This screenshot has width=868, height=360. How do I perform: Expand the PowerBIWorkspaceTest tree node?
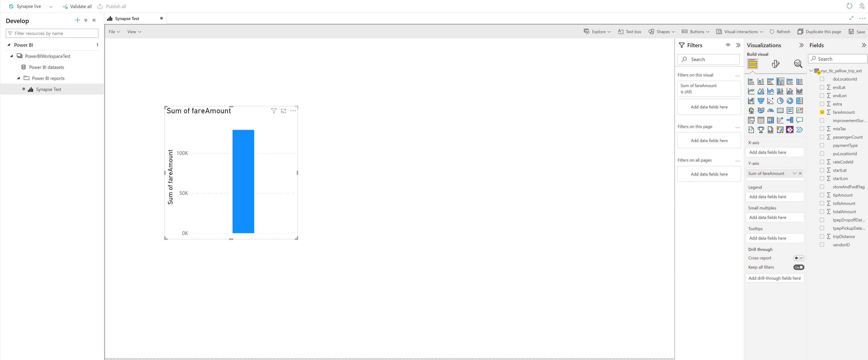pos(12,56)
